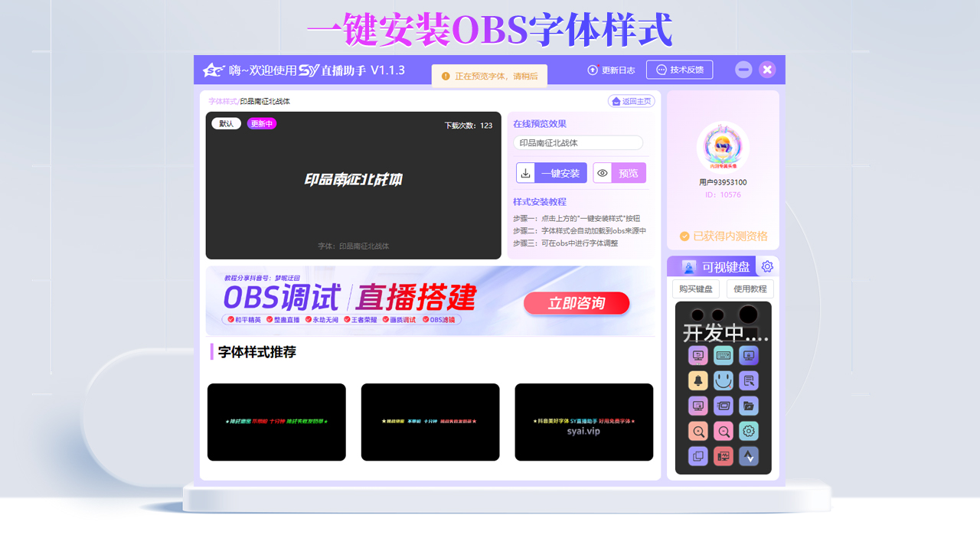Screen dimensions: 980x551
Task: Click the 立即咨询 button on the OBS banner
Action: coord(577,303)
